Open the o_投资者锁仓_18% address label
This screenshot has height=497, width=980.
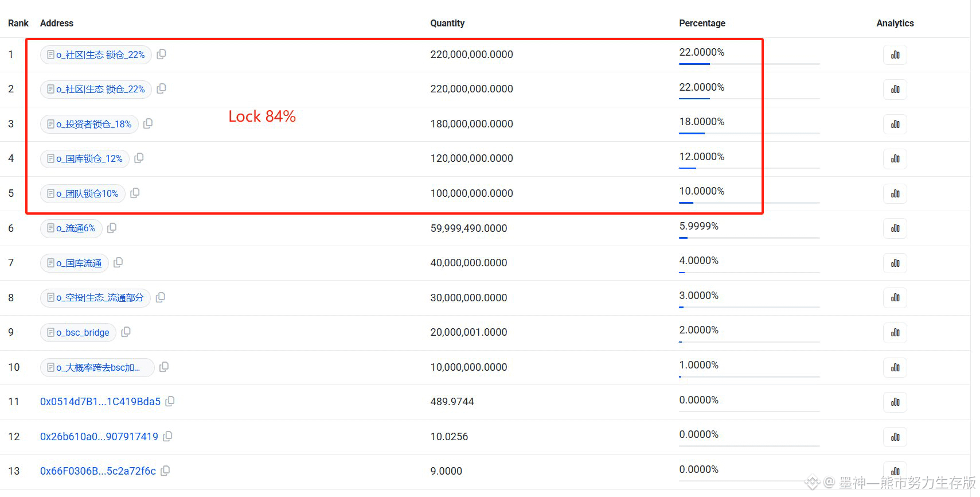[89, 124]
